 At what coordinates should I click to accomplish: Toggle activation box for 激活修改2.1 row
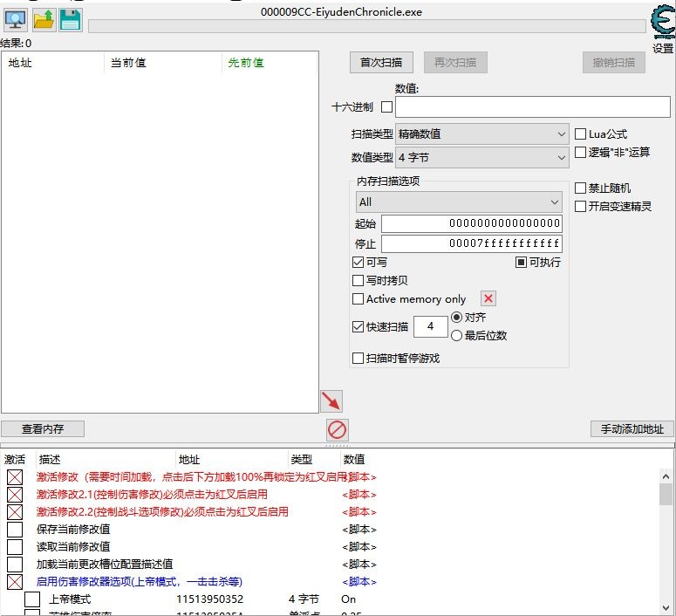(x=15, y=495)
